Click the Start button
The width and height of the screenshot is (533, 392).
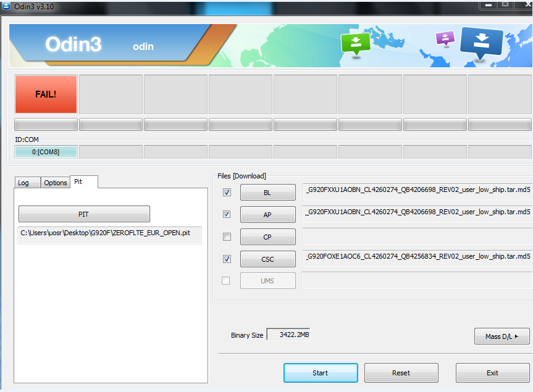click(321, 373)
